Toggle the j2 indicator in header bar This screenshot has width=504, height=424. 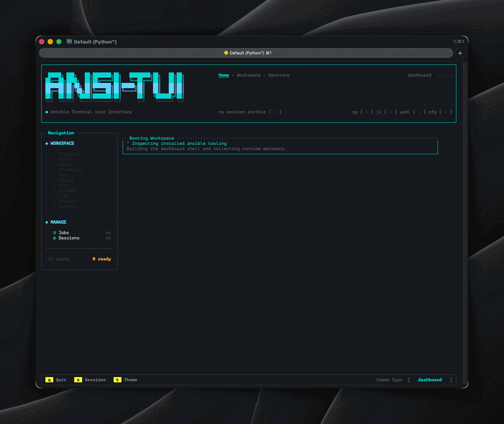[x=378, y=112]
